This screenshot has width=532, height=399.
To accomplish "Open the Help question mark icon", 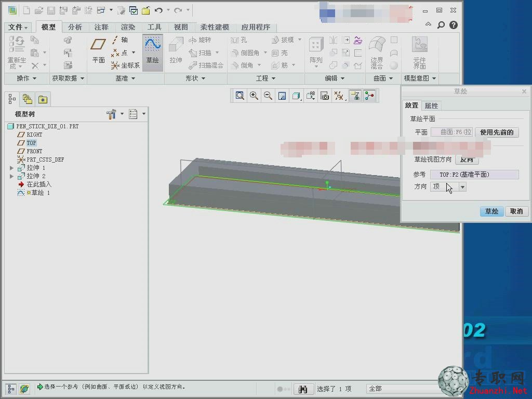I will tap(453, 25).
